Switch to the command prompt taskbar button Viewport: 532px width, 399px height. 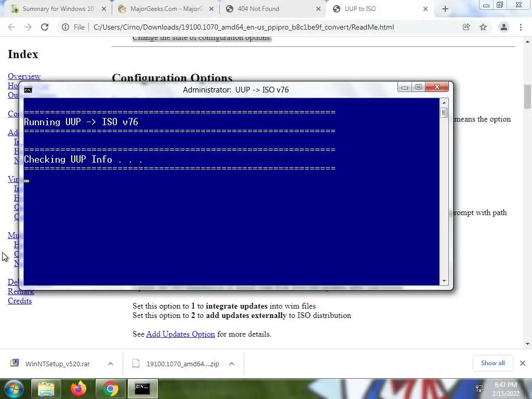pos(142,389)
